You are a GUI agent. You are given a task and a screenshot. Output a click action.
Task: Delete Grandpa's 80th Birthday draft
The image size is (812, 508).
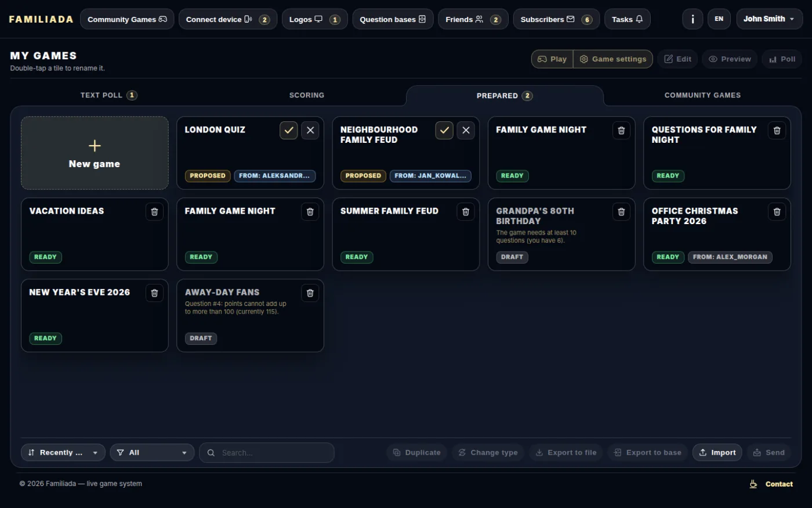click(621, 211)
